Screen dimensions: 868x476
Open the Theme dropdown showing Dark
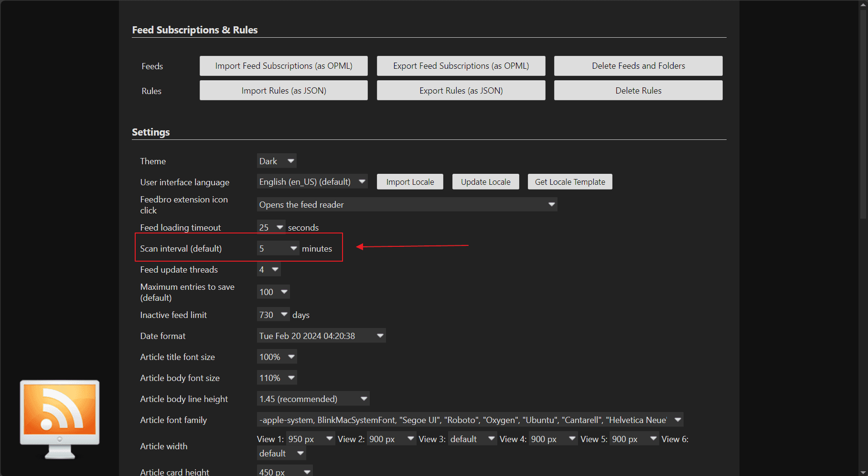[x=277, y=161]
